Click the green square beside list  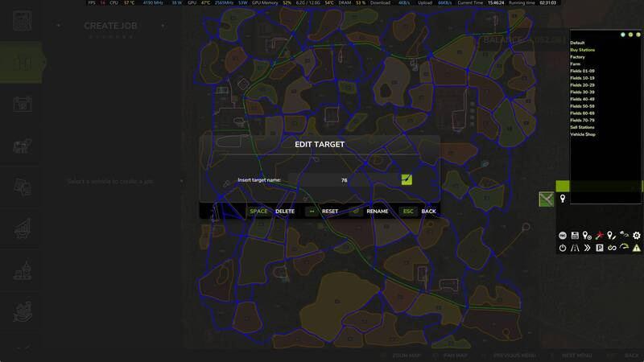[x=563, y=186]
